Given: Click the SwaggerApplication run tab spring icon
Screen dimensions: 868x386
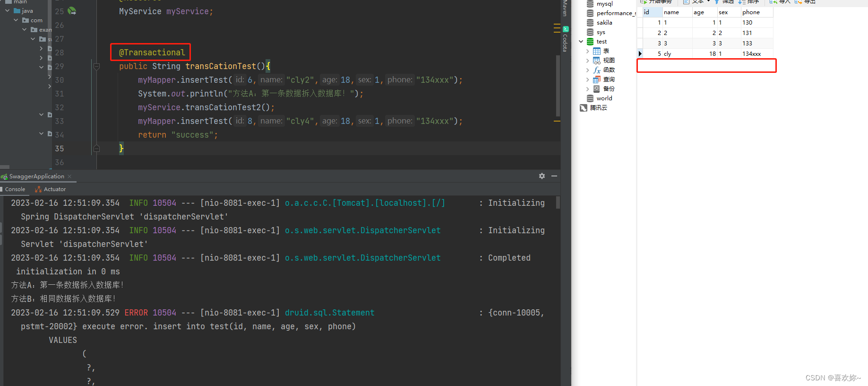Looking at the screenshot, I should point(4,176).
